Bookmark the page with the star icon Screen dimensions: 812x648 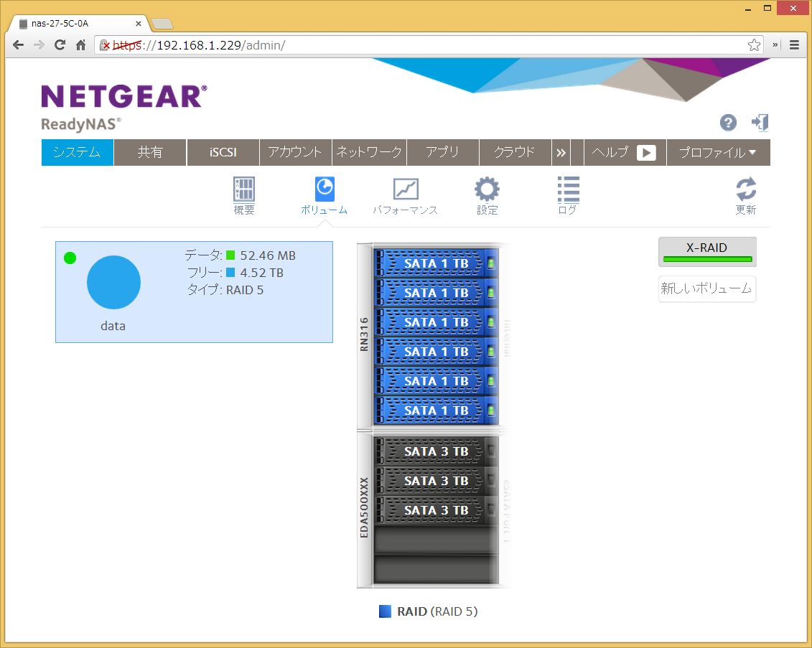(x=754, y=45)
